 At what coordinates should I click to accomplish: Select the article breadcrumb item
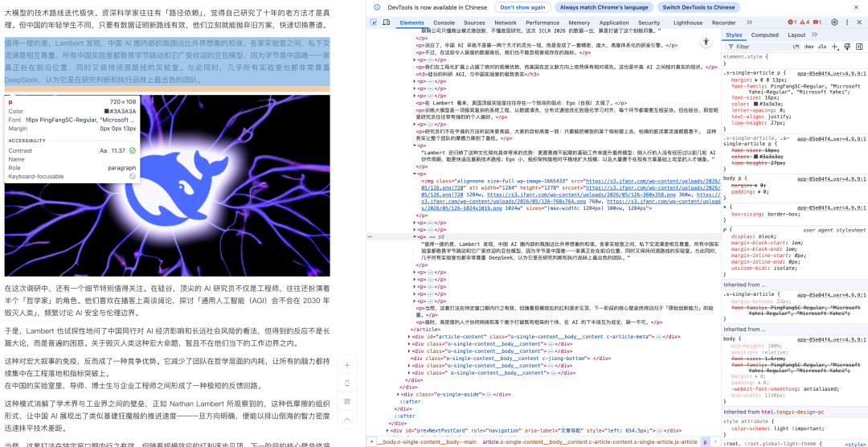pos(590,442)
